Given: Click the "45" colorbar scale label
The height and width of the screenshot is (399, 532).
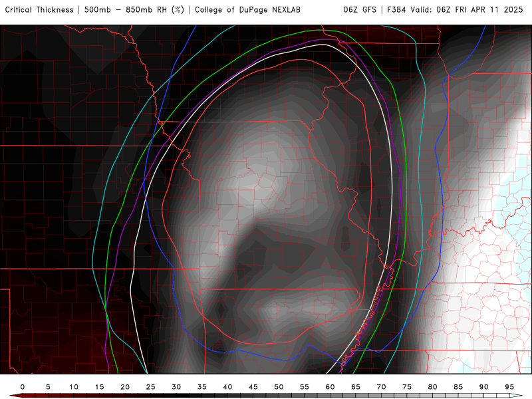Looking at the screenshot, I should [253, 387].
